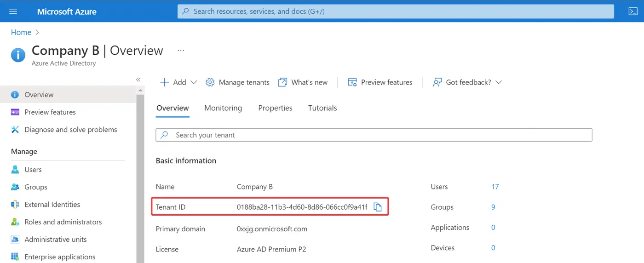The image size is (644, 263).
Task: Select primary domain 0xxjg.onmicrosoft.com text
Action: point(272,229)
